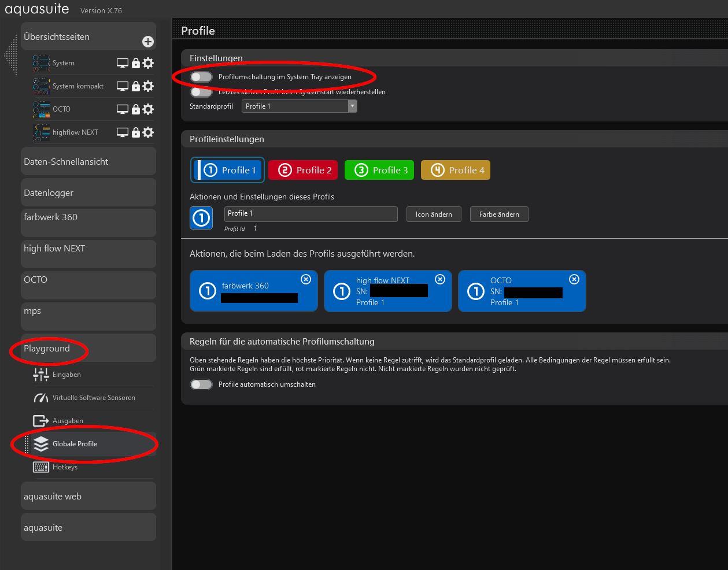Toggle Letztes aktives Profil wiederherstellen switch
The width and height of the screenshot is (728, 570).
[201, 92]
